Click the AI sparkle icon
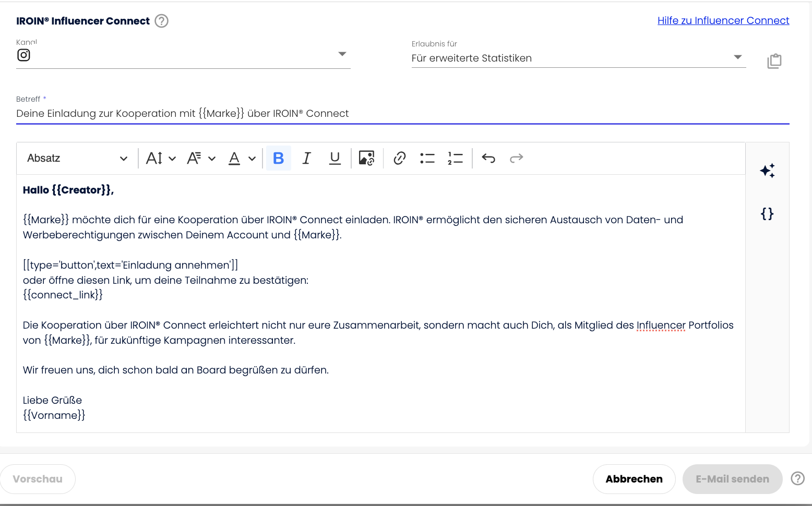 [768, 171]
